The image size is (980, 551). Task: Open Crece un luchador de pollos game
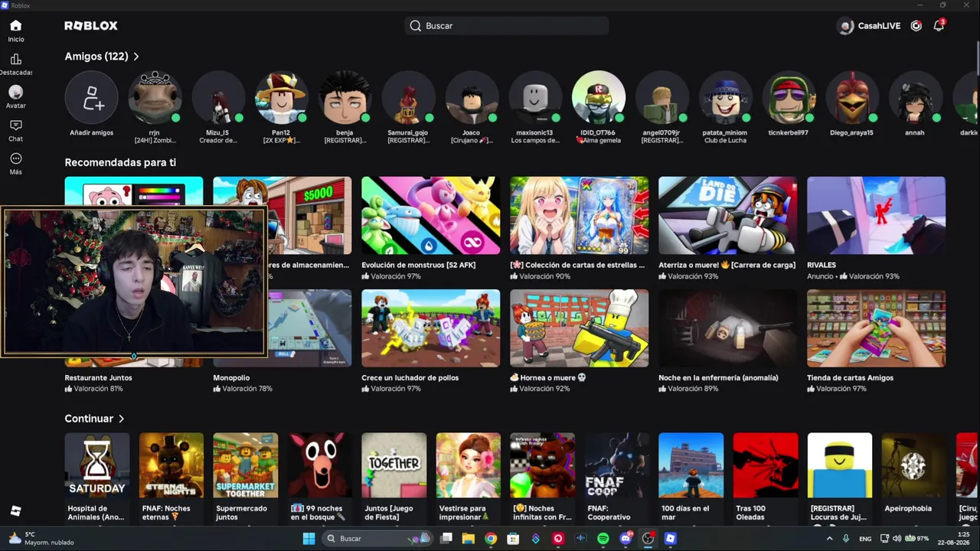coord(431,328)
